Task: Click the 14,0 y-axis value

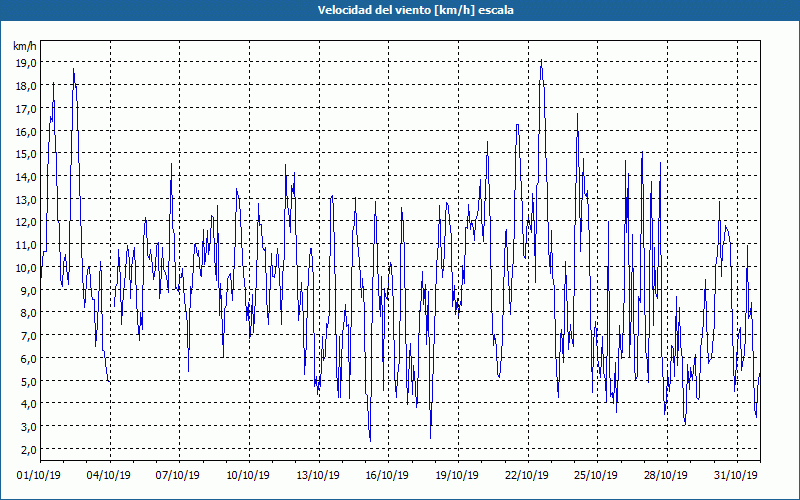Action: [x=27, y=177]
